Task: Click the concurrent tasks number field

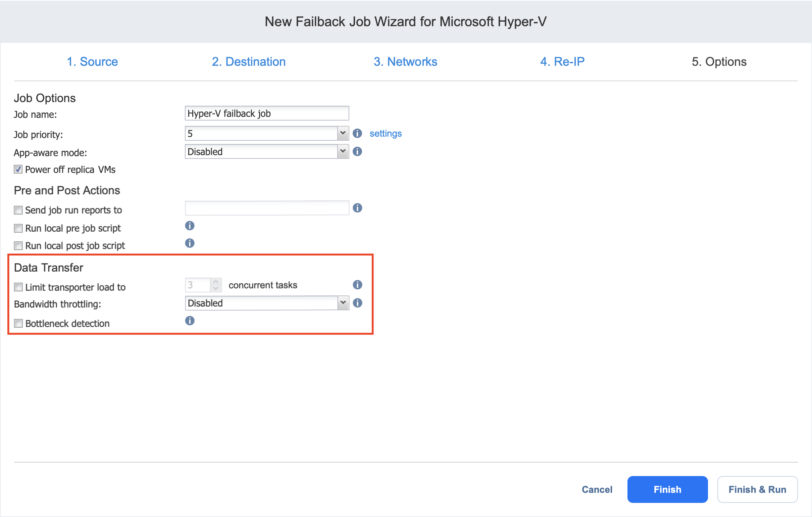Action: pyautogui.click(x=198, y=285)
